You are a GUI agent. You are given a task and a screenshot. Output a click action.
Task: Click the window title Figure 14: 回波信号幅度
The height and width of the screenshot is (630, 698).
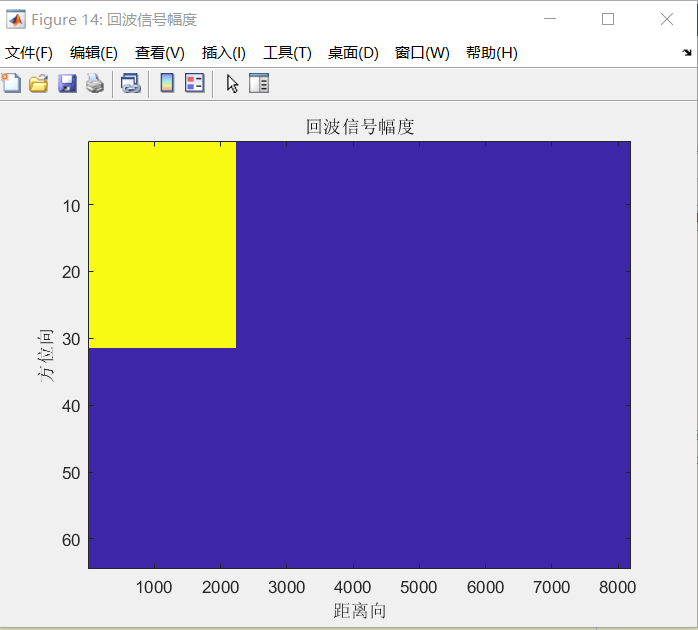click(114, 20)
